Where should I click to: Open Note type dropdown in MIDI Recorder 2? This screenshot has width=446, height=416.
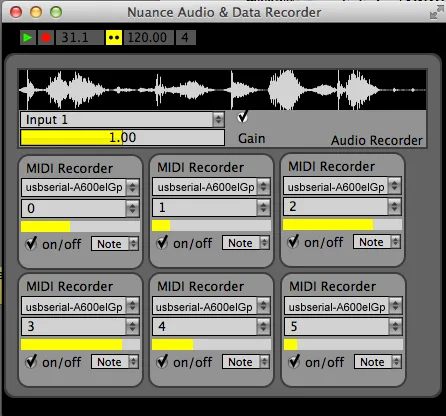click(x=377, y=242)
